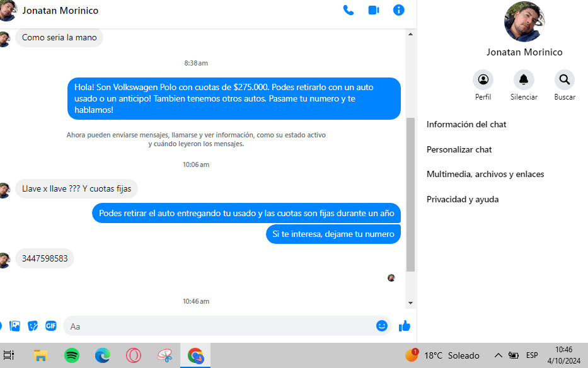Select the 'Como seria la mano' message
Image resolution: width=588 pixels, height=368 pixels.
pos(59,38)
